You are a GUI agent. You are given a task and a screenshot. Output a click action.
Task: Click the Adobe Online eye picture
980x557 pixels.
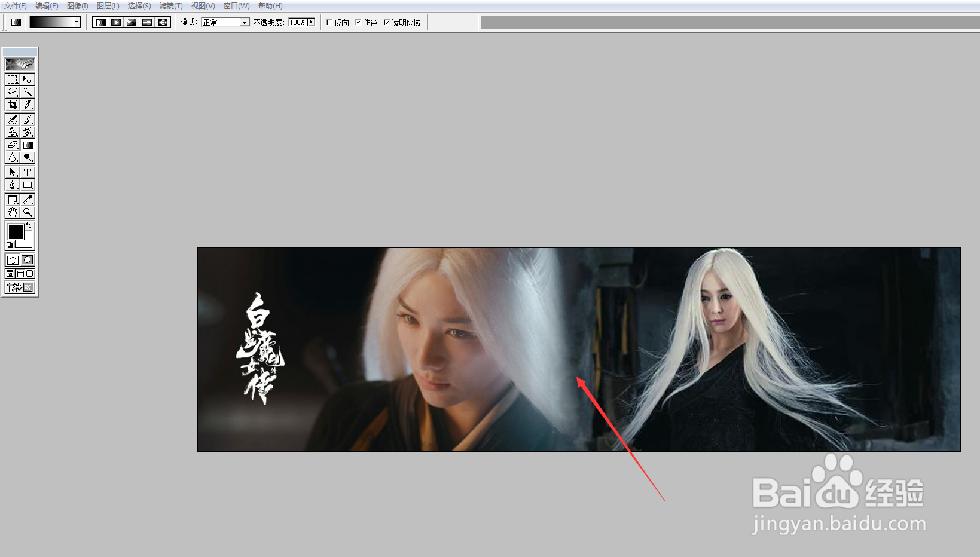click(20, 64)
